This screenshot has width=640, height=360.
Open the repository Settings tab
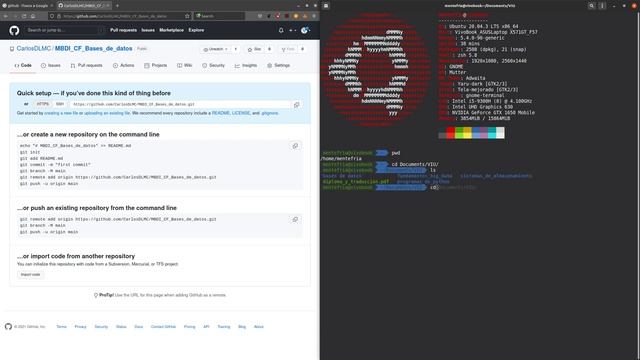[x=278, y=65]
